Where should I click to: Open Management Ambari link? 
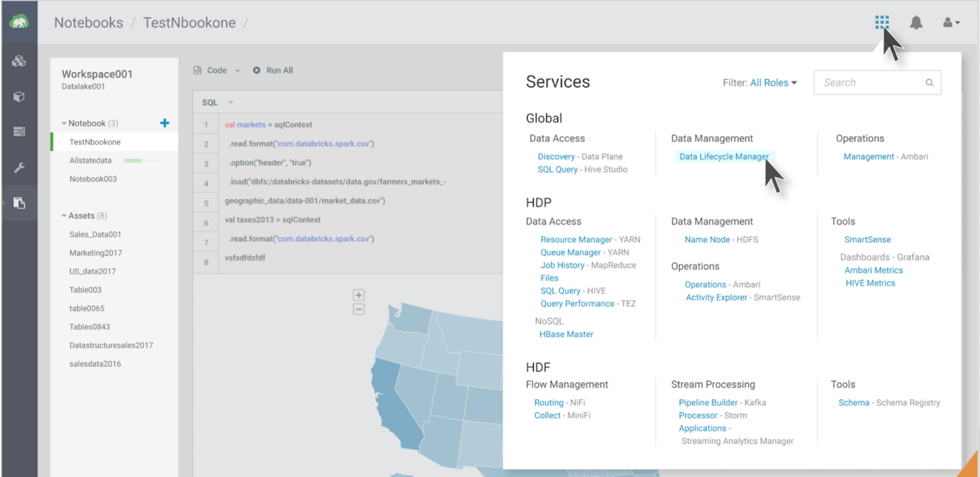point(868,156)
